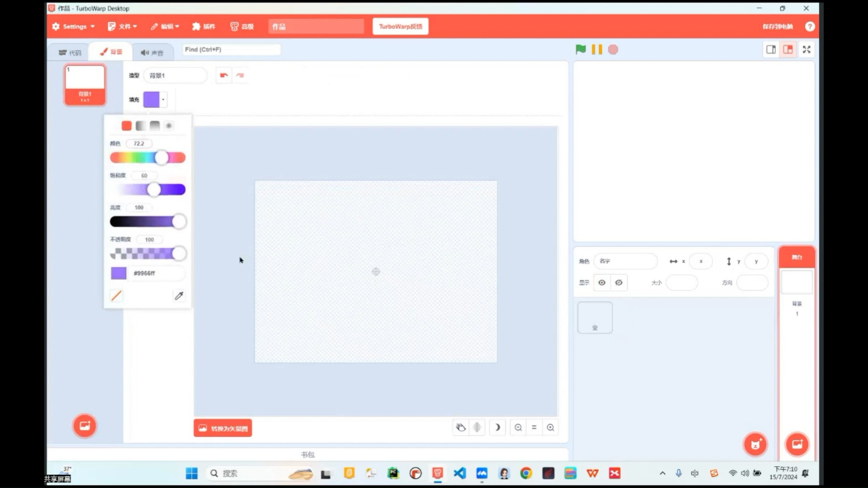Drag the 饱和度 saturation slider

(153, 189)
